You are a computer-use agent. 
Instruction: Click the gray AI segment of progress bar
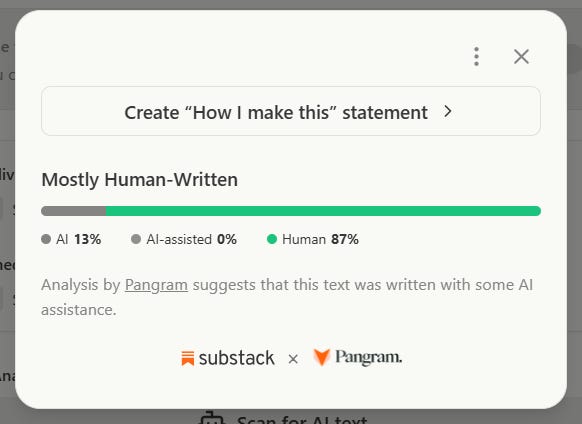coord(73,211)
